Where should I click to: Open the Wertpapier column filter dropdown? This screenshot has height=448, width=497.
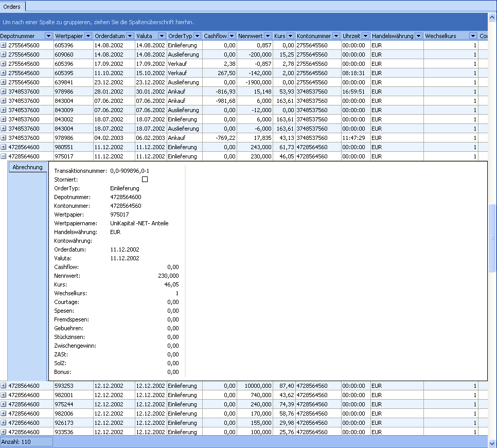pyautogui.click(x=88, y=36)
